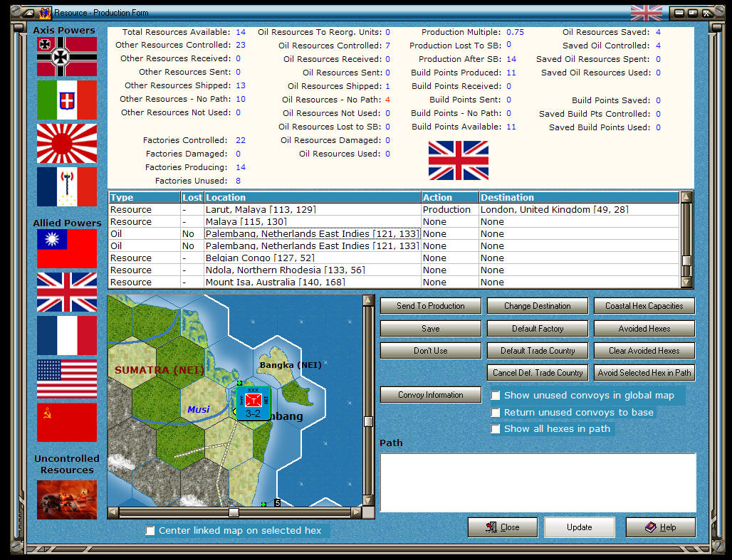
Task: Click Change Destination button
Action: pos(538,306)
